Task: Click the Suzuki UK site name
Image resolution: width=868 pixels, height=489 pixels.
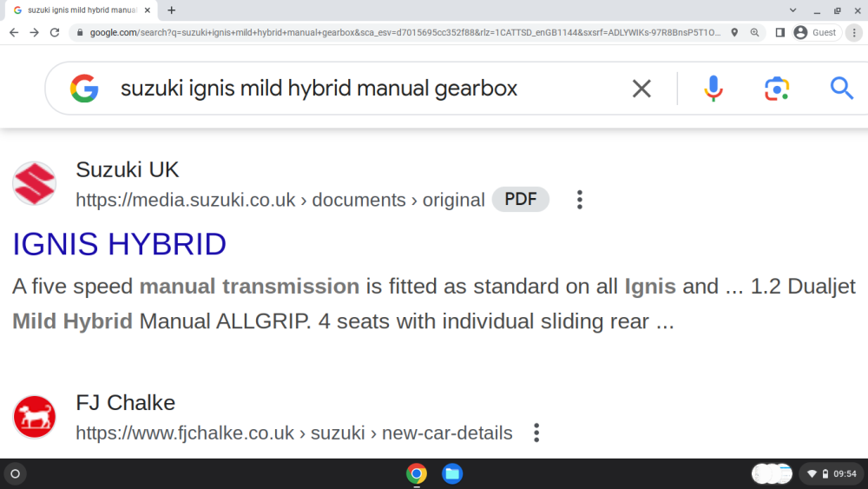Action: click(128, 169)
